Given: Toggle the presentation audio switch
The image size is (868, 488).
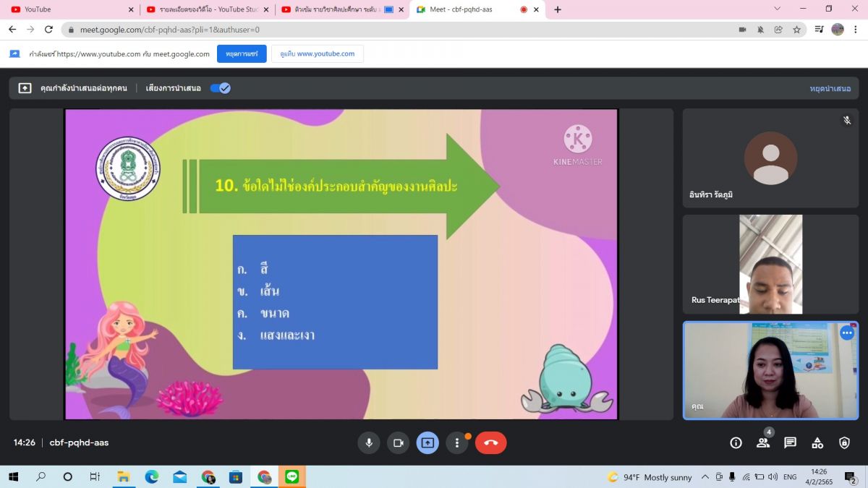Looking at the screenshot, I should [220, 88].
